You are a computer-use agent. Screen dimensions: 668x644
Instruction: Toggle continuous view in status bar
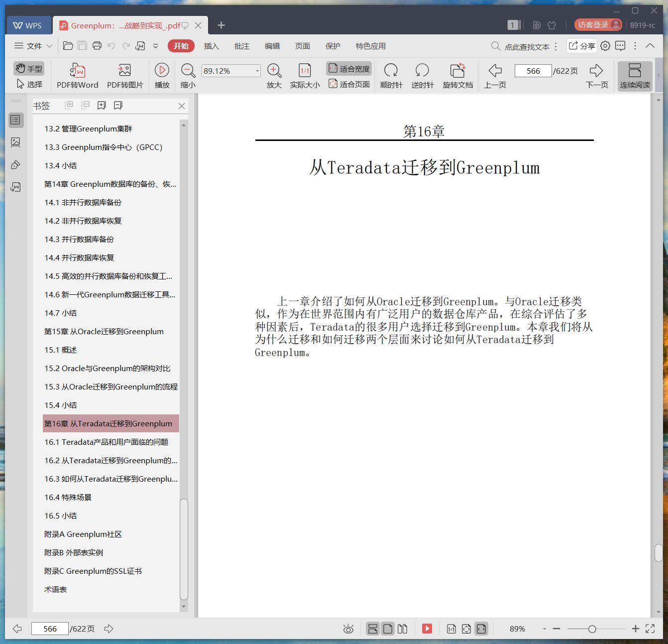pyautogui.click(x=372, y=629)
